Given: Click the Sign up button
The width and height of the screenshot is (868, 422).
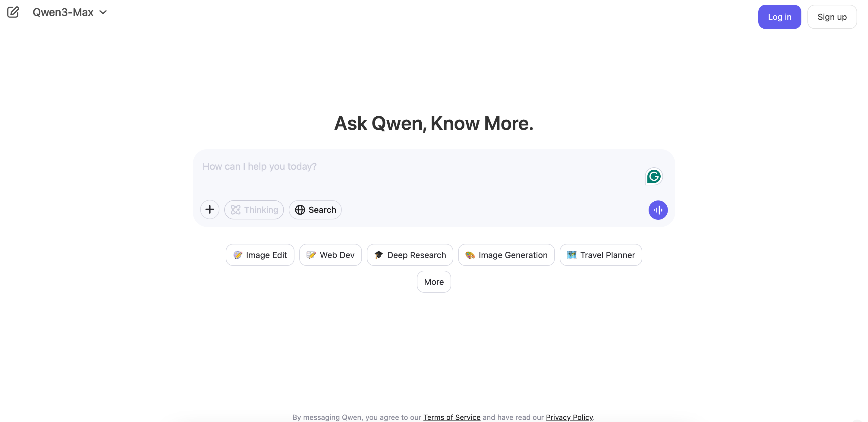Looking at the screenshot, I should click(832, 17).
